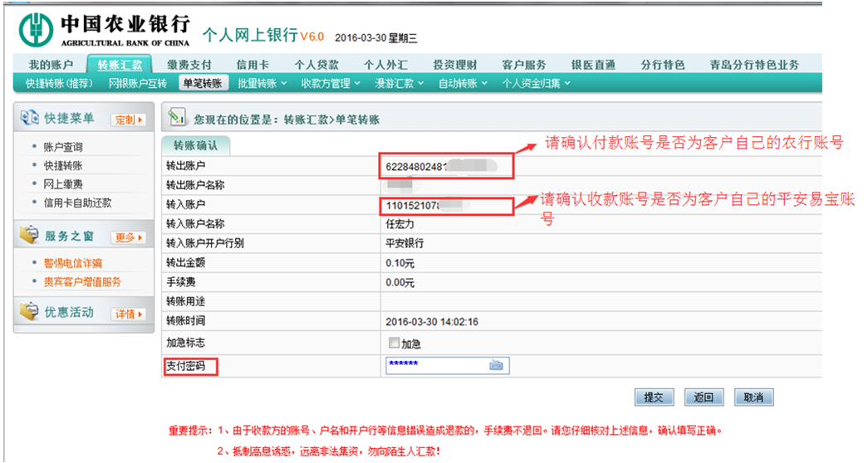868x463 pixels.
Task: Open the 个人外汇 tab
Action: tap(386, 65)
